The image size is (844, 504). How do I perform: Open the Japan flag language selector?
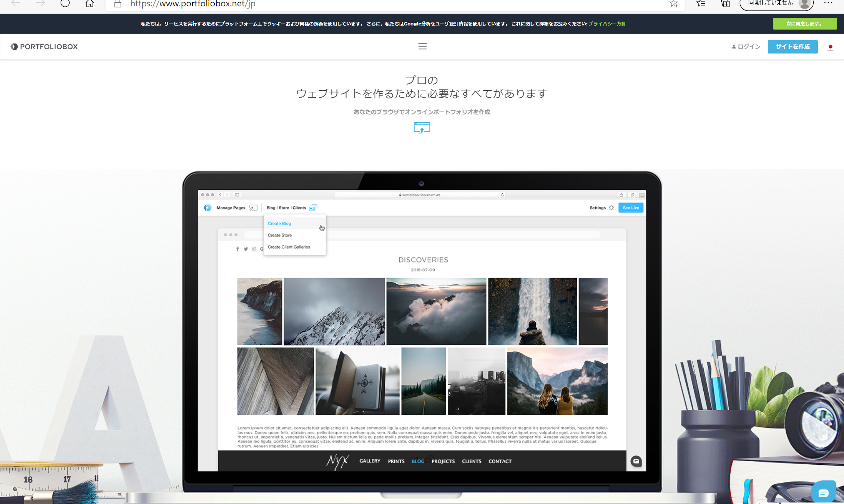[x=830, y=47]
